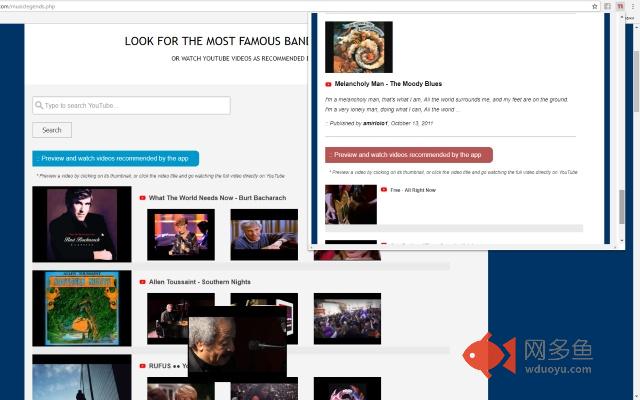Click the 'October 13, 2011' publish date

(x=412, y=123)
